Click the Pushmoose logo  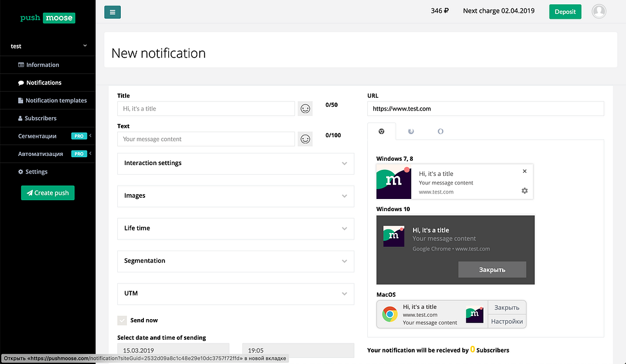coord(48,18)
